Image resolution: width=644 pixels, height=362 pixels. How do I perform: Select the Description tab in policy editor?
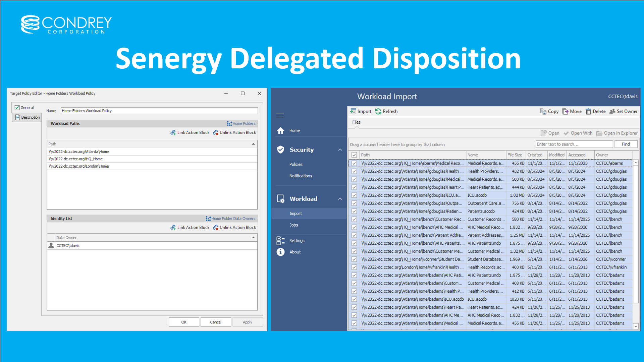point(28,117)
